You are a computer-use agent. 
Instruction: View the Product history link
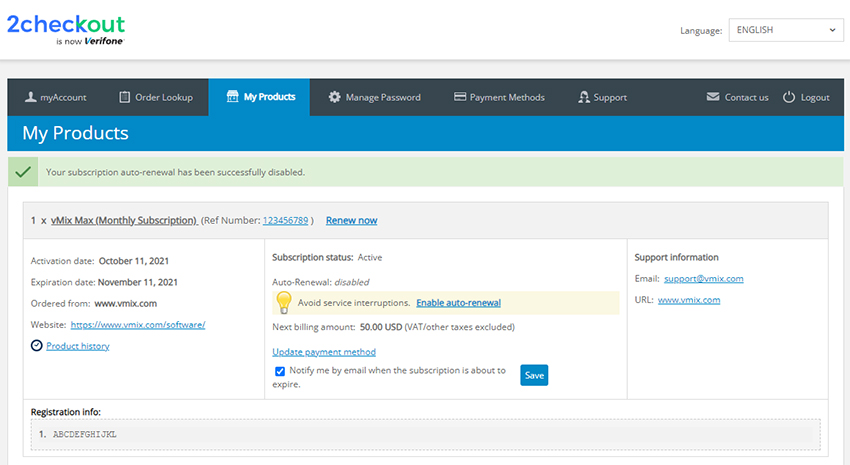(78, 346)
